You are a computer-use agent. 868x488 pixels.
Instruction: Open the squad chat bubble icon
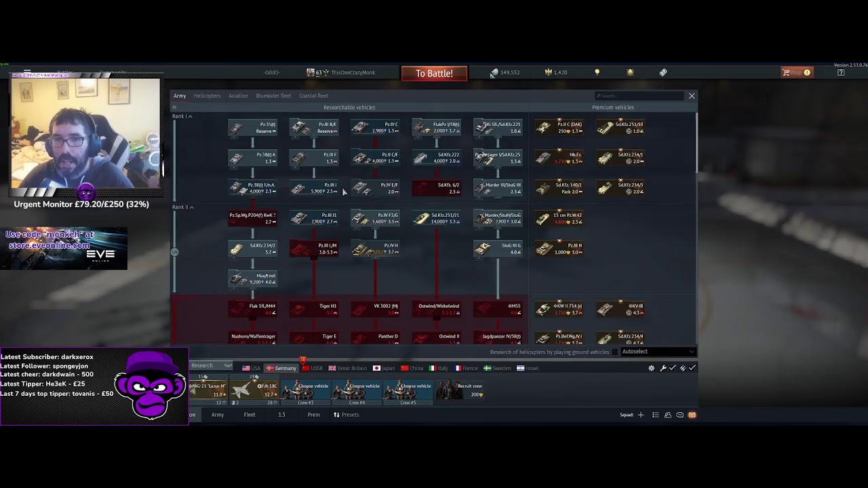[x=680, y=415]
